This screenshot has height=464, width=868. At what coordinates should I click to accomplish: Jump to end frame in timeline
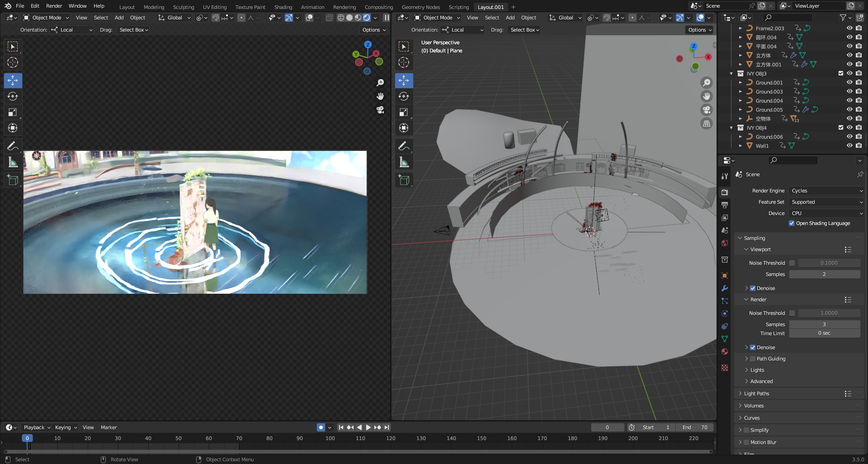(x=387, y=427)
